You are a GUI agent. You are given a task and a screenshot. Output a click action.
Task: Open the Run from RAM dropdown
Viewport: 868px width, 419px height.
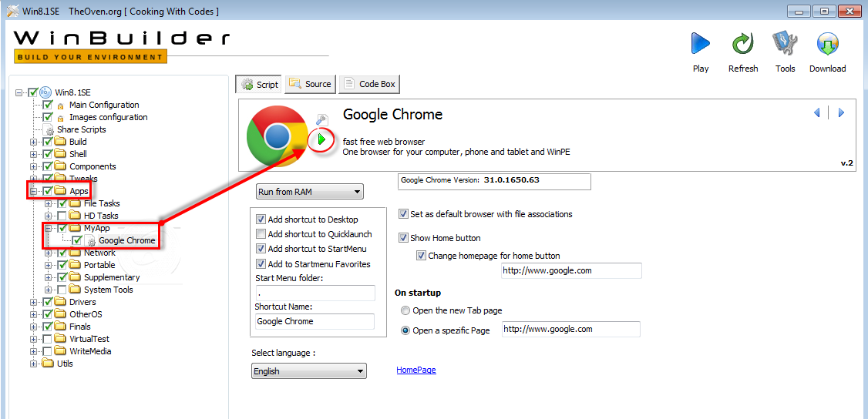tap(309, 192)
